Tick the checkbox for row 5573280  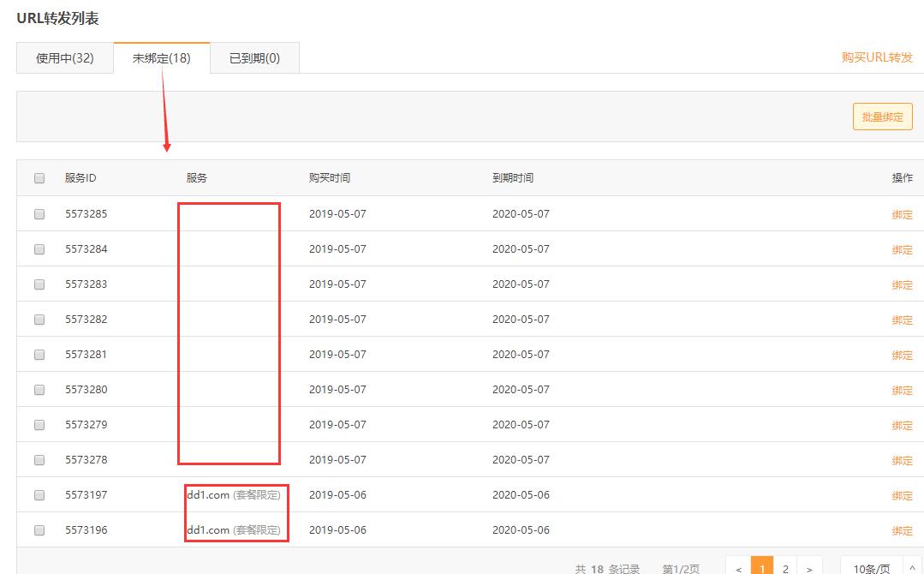tap(39, 390)
